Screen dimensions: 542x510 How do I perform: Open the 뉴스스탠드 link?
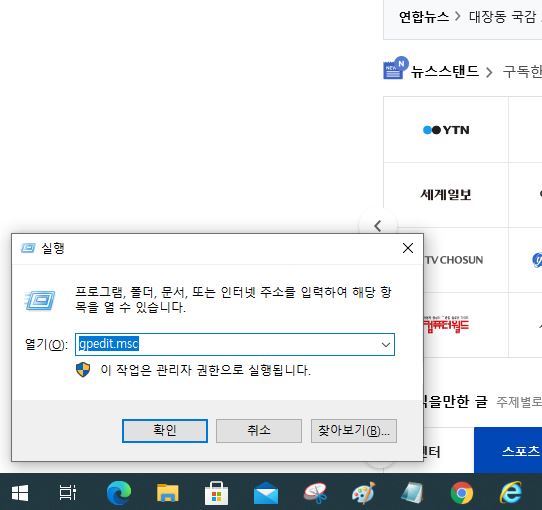[445, 71]
